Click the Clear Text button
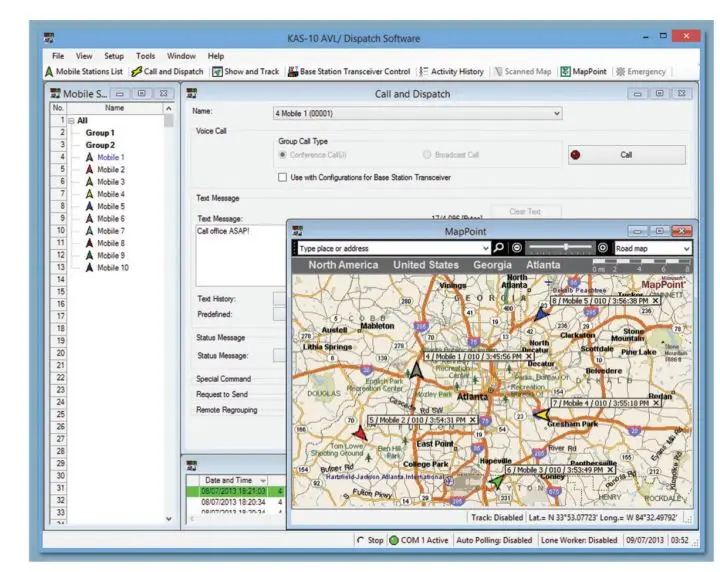 point(525,212)
